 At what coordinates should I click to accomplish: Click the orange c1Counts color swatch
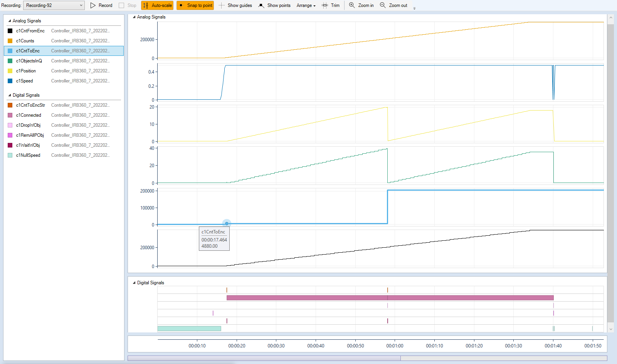[10, 41]
